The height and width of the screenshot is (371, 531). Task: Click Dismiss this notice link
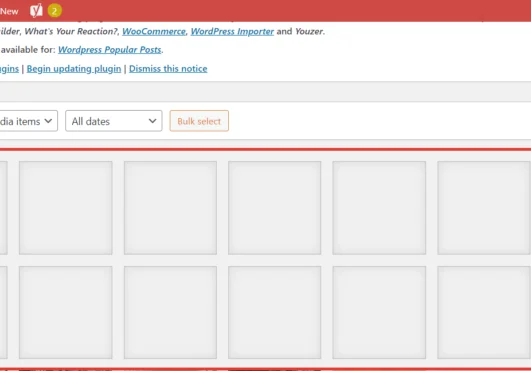(168, 69)
